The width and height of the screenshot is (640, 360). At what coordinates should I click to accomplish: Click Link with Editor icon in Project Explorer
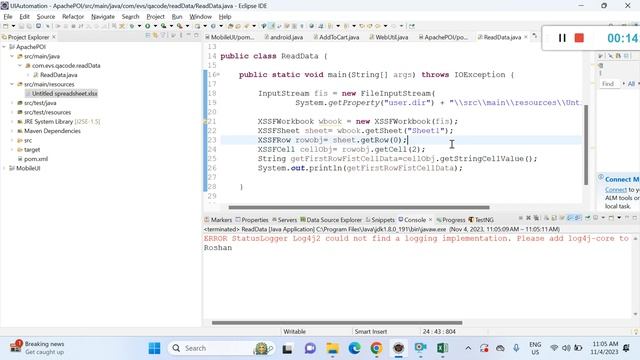(155, 36)
